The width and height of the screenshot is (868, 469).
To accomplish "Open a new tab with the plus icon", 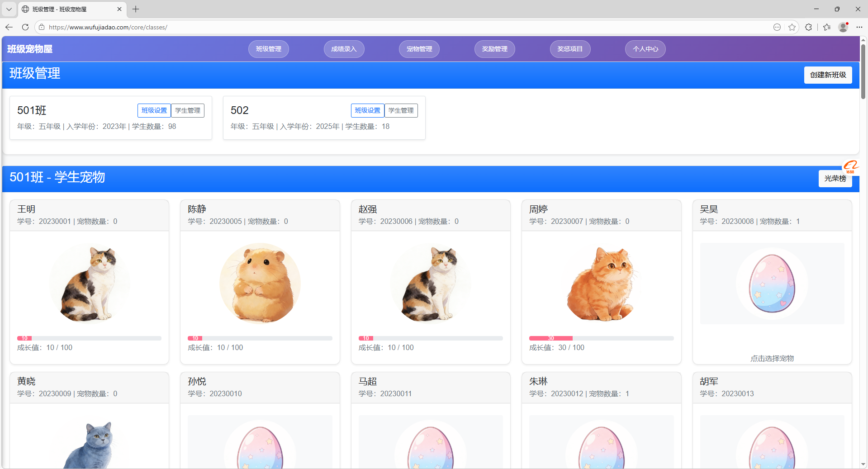I will pos(136,9).
